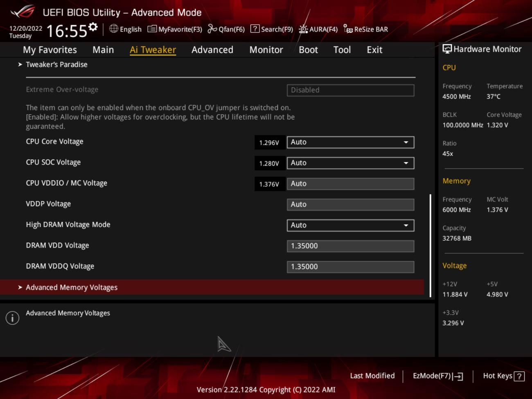Click the CPU VDDIO / MC Voltage field

click(350, 184)
